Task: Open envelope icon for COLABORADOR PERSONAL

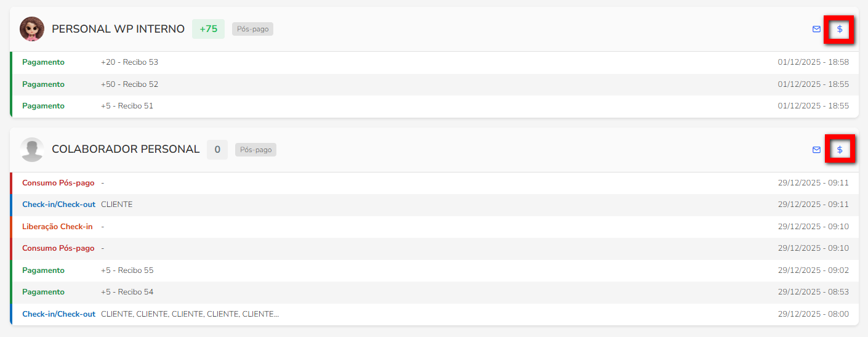Action: [816, 150]
